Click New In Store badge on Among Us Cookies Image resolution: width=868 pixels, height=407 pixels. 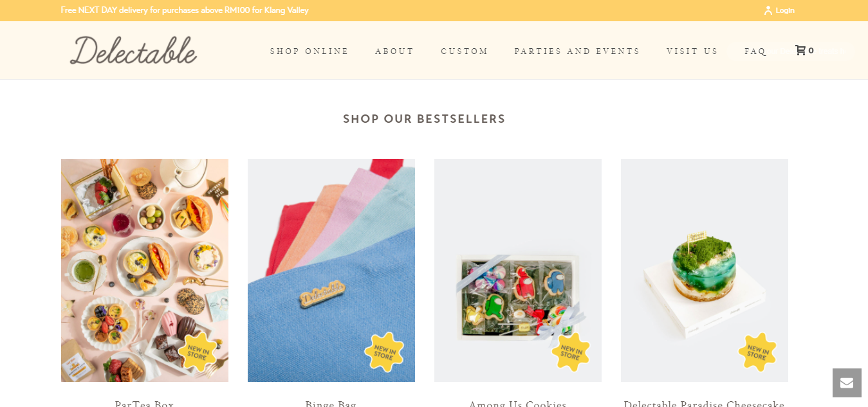(x=570, y=352)
